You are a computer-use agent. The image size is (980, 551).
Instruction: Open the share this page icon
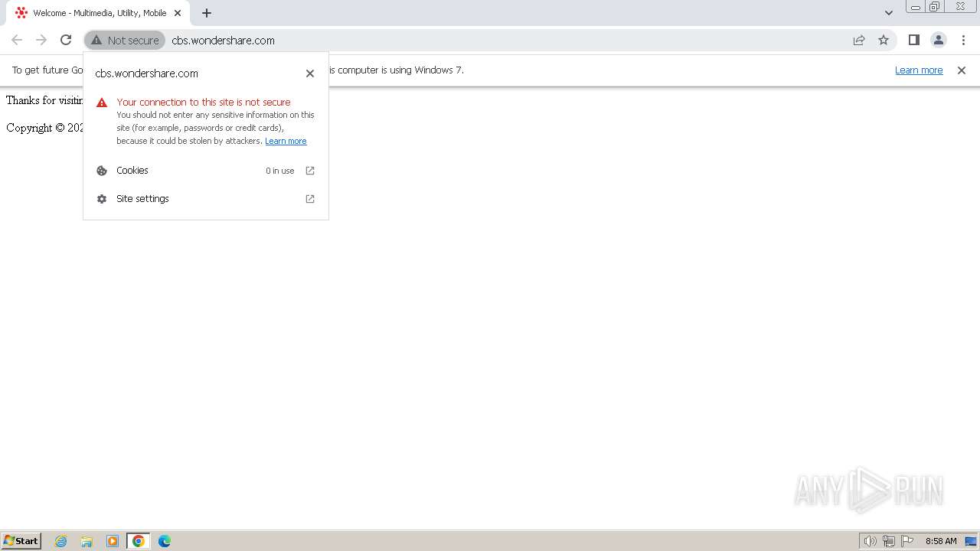859,40
